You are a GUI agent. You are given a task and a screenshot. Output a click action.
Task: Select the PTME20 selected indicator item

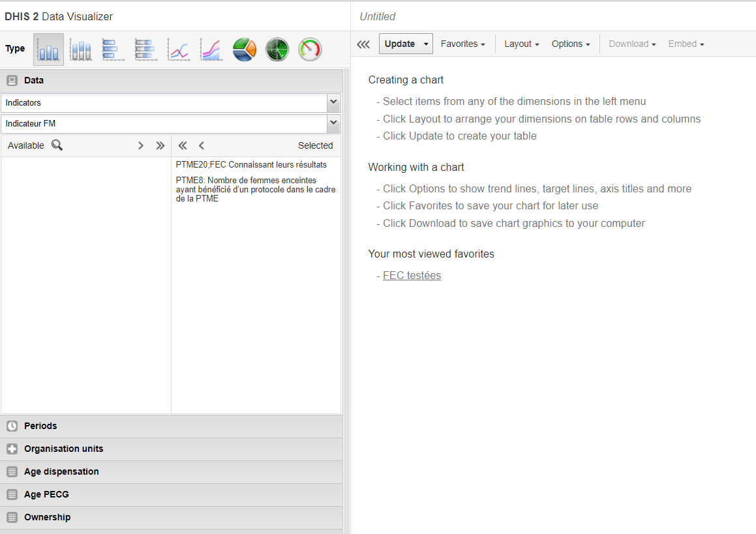tap(251, 165)
